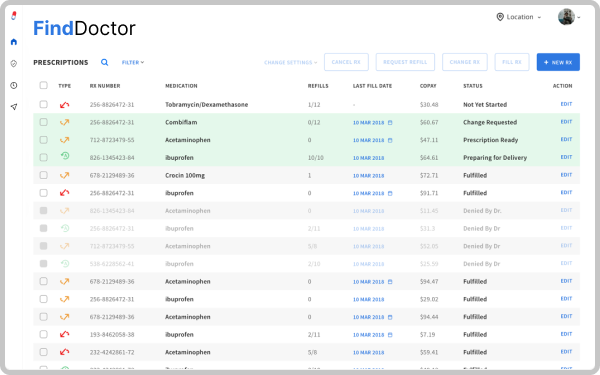Click red arrow icon on $91.71 ibuprofen row
The width and height of the screenshot is (600, 375).
point(64,193)
